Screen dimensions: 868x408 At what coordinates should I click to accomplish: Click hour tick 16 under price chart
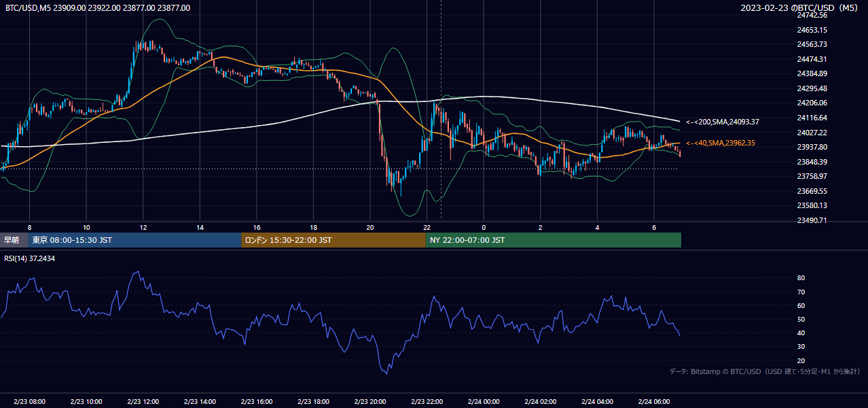(257, 227)
